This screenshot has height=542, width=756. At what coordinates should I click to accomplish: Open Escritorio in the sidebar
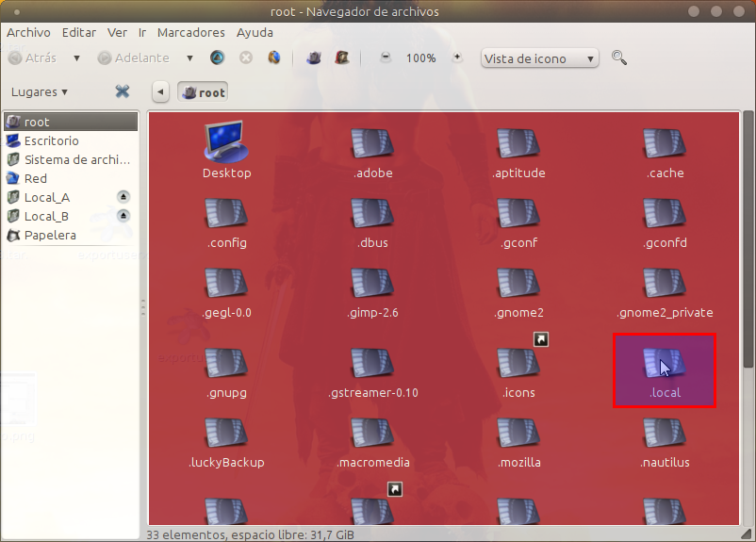71,140
